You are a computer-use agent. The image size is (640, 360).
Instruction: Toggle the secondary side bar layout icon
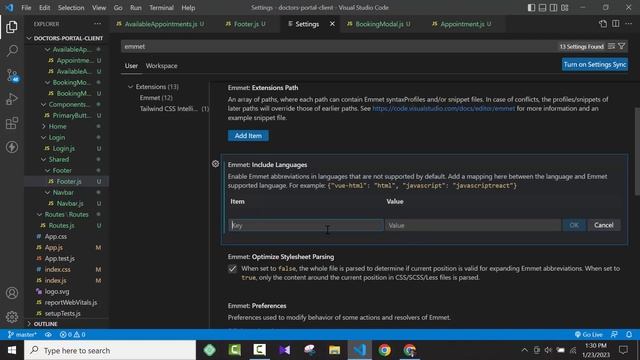tap(553, 8)
